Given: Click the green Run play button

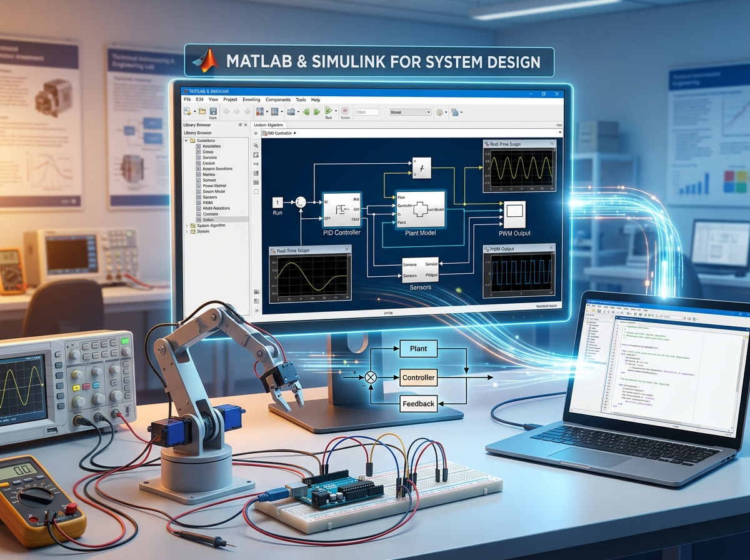Looking at the screenshot, I should (x=328, y=111).
